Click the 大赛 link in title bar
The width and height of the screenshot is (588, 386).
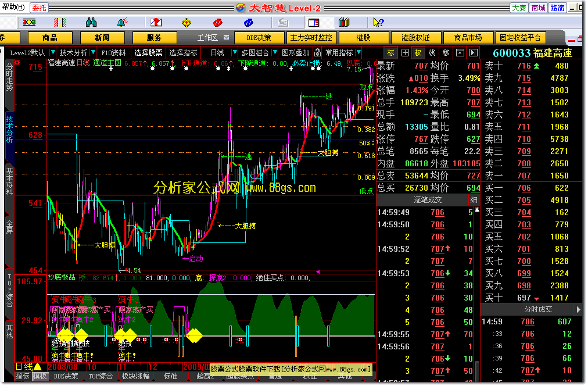tap(519, 8)
